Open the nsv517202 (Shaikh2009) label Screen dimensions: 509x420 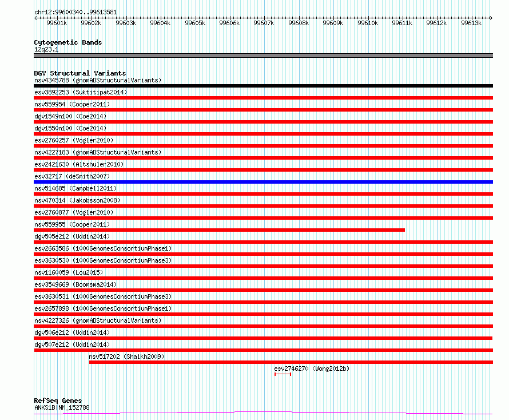click(126, 356)
